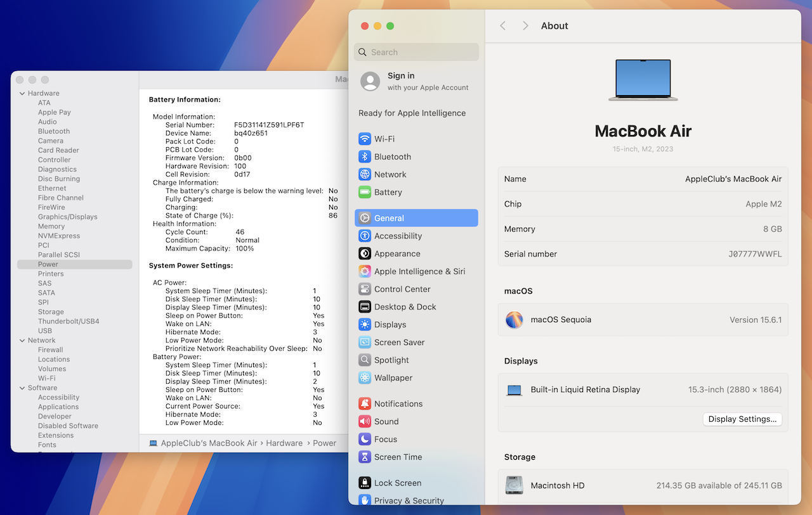Screen dimensions: 812x515
Task: Click the Name row with AppleClub's MacBook Air
Action: (x=643, y=179)
